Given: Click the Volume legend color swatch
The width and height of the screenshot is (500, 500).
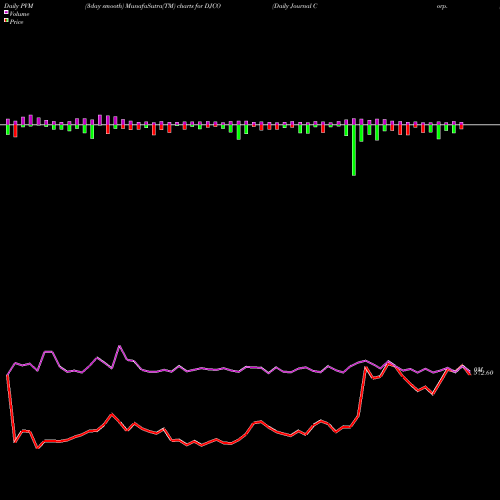Looking at the screenshot, I should point(6,13).
